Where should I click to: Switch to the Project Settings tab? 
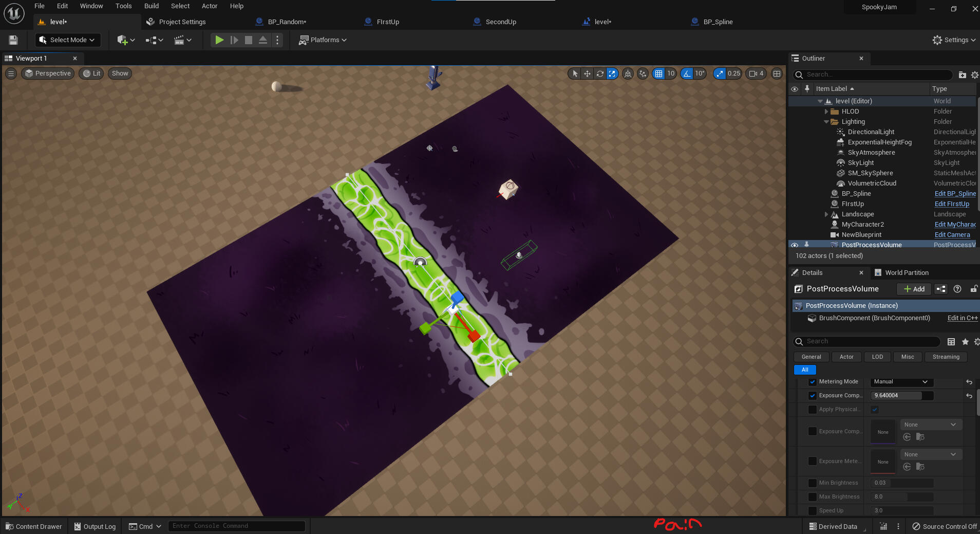pyautogui.click(x=182, y=22)
